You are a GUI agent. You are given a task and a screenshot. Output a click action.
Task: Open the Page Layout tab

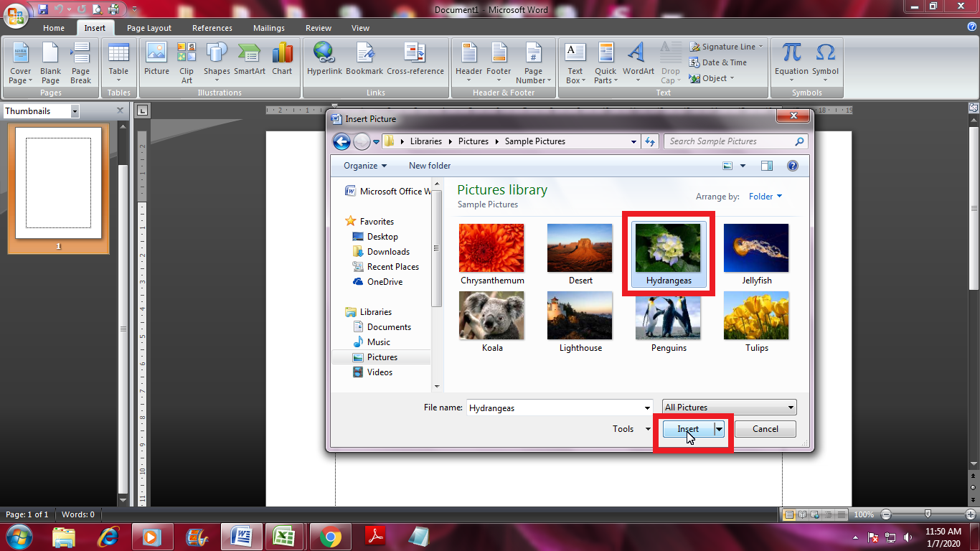149,28
